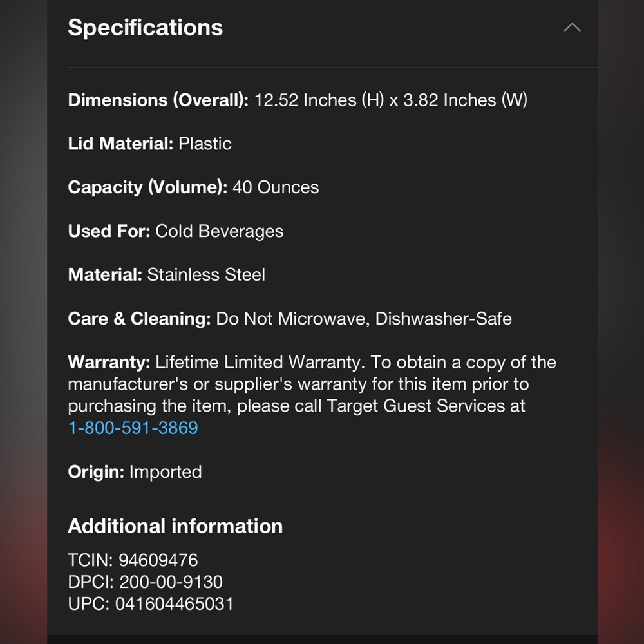644x644 pixels.
Task: Click the Lid Material label
Action: (x=120, y=144)
